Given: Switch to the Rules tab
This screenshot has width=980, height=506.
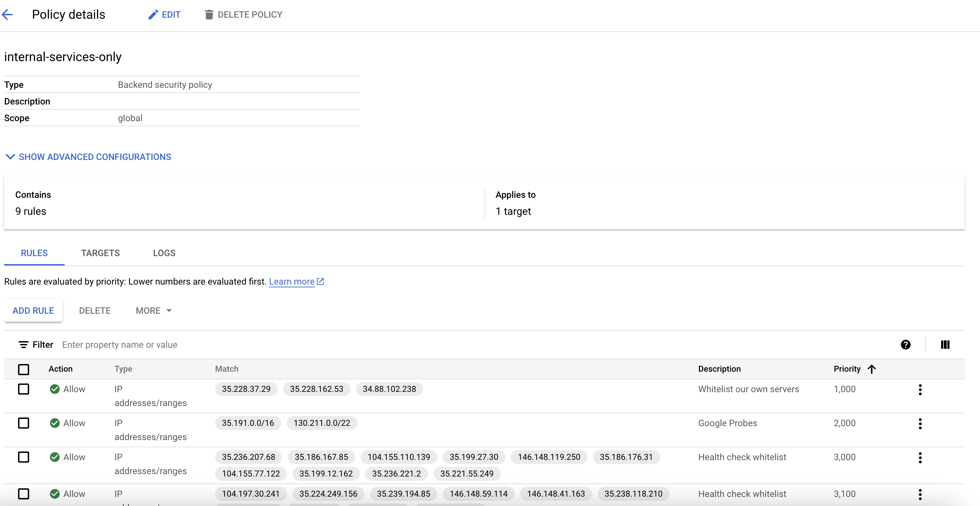Looking at the screenshot, I should point(34,253).
